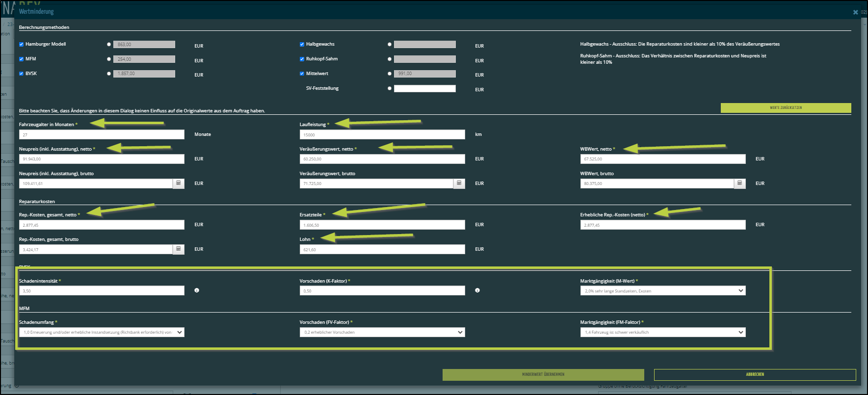Click calculator icon beside WBWert brutto field
Viewport: 868px width, 395px height.
[x=740, y=183]
